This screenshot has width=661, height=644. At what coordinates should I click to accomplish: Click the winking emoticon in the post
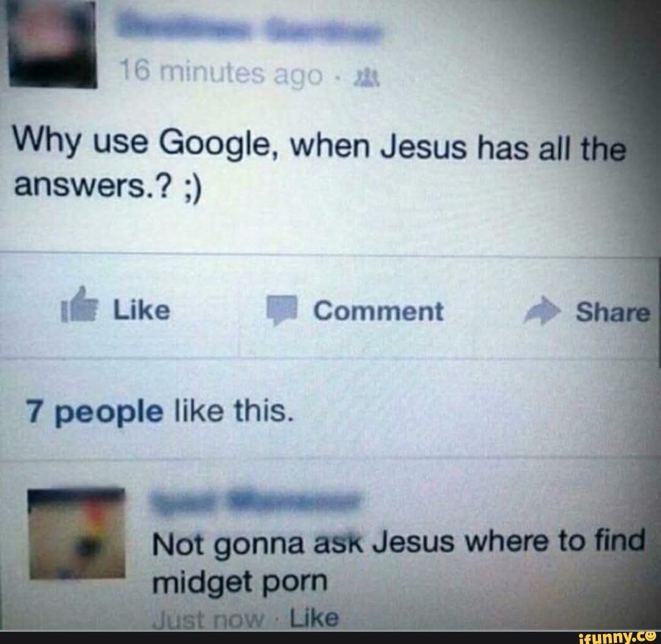pos(193,188)
